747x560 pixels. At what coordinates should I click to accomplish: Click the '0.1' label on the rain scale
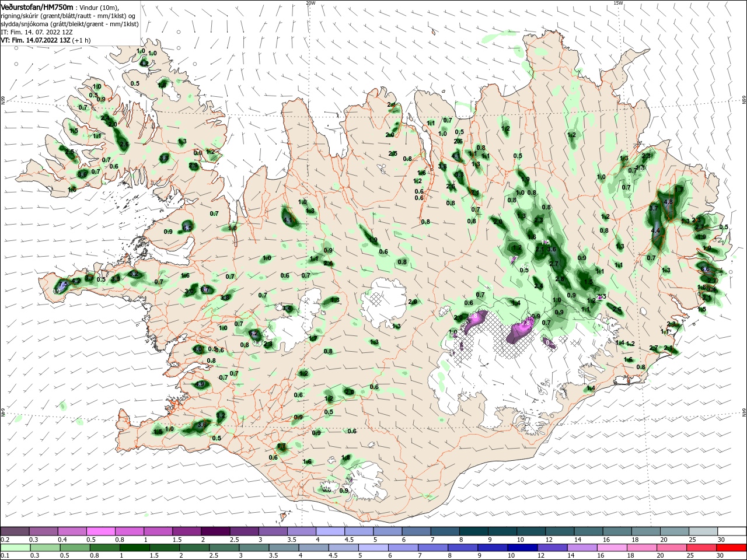[5, 556]
